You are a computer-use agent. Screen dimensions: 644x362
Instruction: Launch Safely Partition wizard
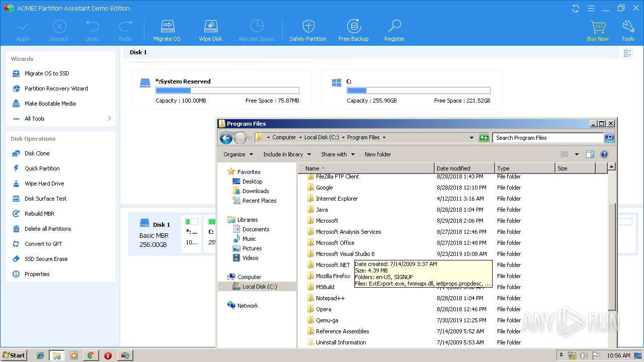coord(308,31)
